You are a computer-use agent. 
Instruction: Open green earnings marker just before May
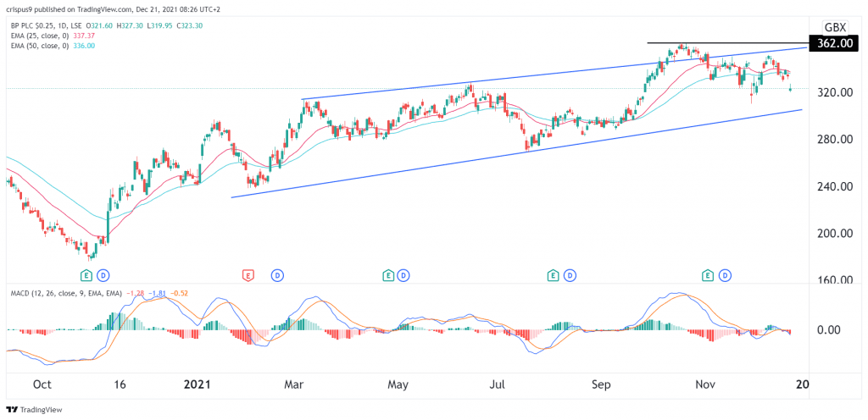click(x=387, y=274)
